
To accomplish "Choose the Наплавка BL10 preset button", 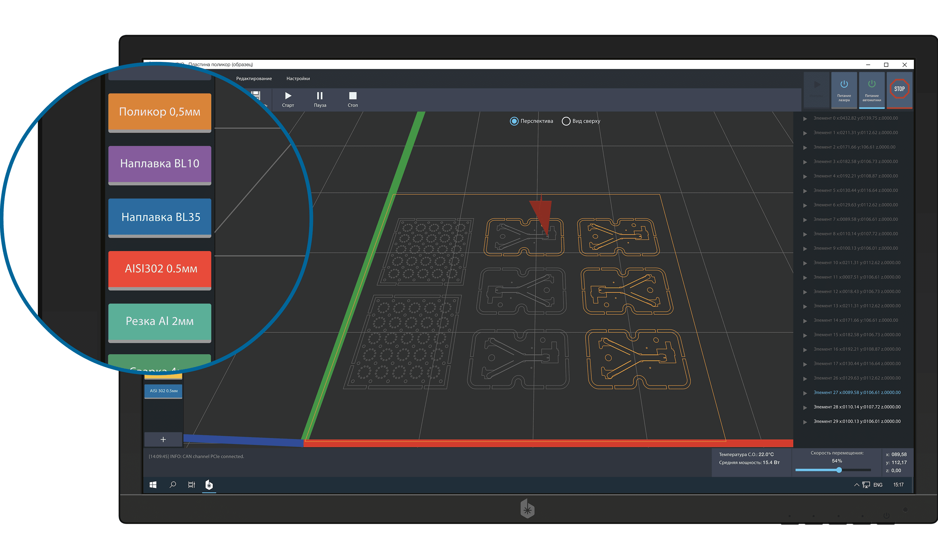I will [x=159, y=165].
